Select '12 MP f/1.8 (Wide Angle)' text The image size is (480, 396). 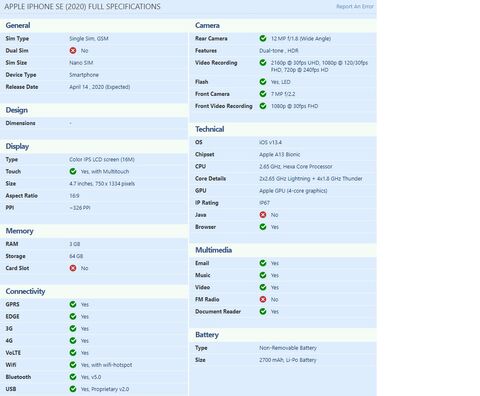coord(301,38)
